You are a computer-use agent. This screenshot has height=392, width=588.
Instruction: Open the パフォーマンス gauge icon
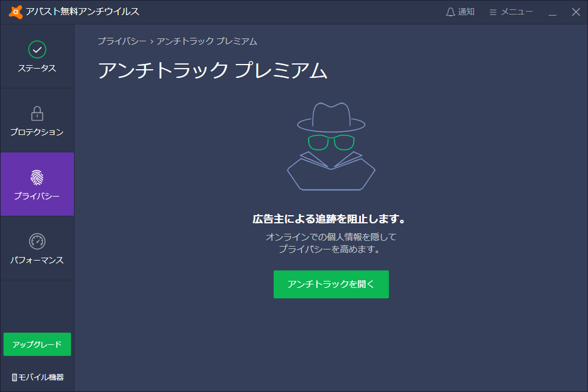[x=37, y=243]
